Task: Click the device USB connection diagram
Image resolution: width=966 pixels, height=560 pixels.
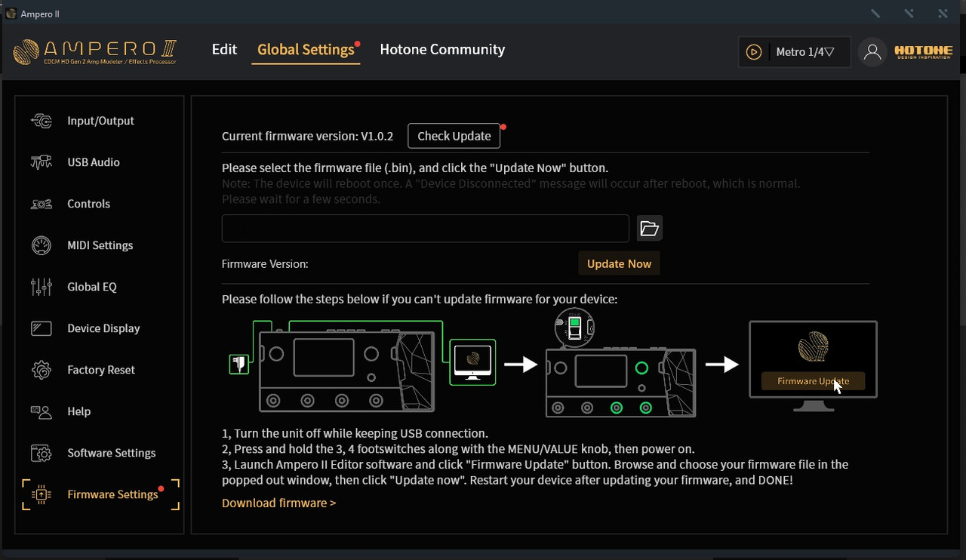Action: click(362, 365)
